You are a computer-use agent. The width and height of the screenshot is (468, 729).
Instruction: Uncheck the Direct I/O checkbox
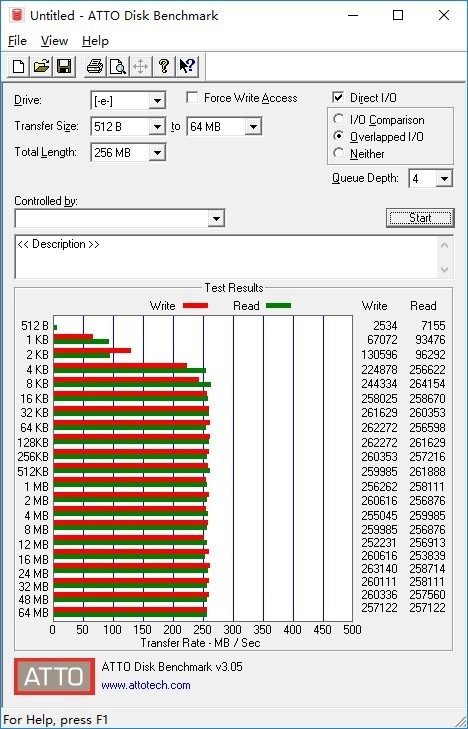tap(338, 98)
